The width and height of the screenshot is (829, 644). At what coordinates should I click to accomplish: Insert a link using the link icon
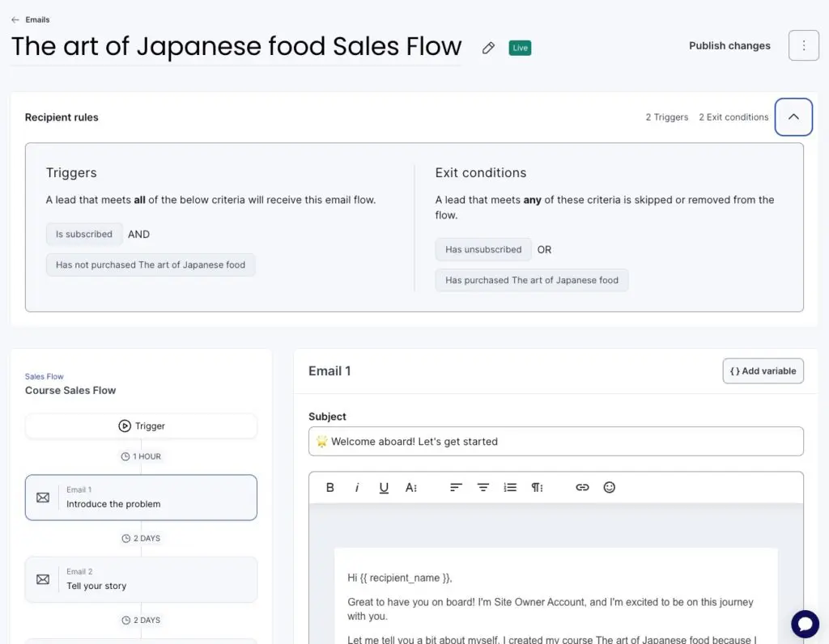pyautogui.click(x=582, y=487)
